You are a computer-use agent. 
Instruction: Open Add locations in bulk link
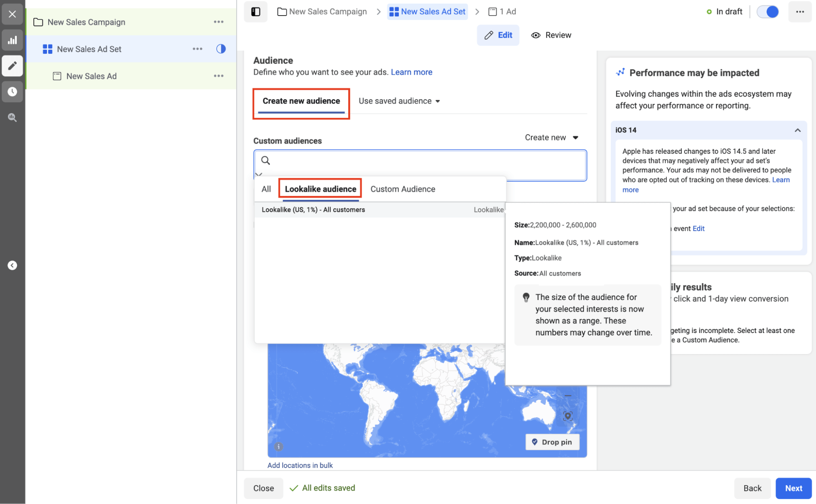pos(300,465)
